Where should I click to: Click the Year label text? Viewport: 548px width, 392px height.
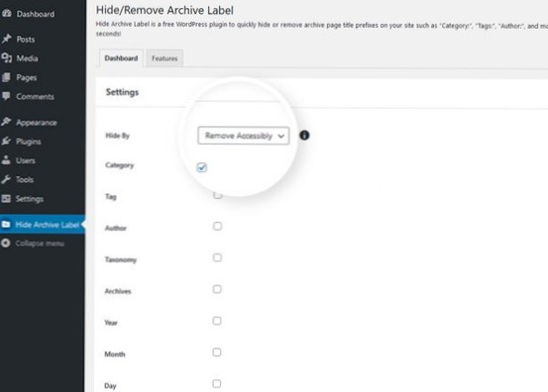tap(111, 323)
